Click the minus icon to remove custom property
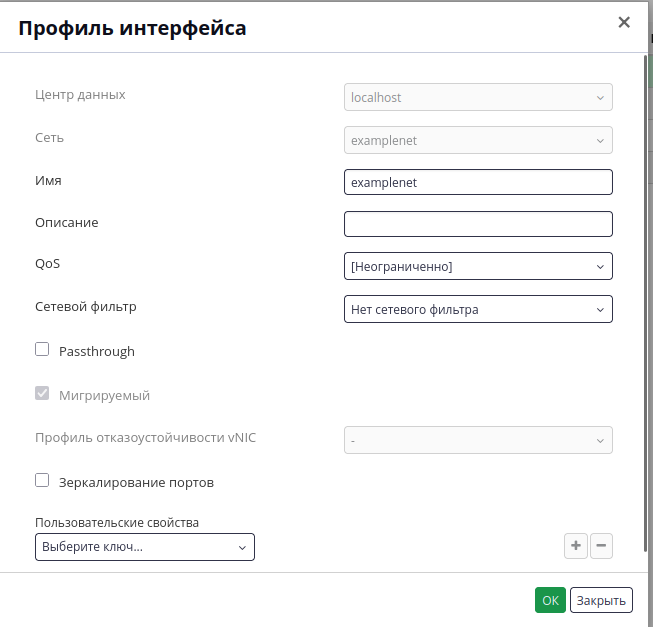Viewport: 653px width, 627px height. point(601,545)
